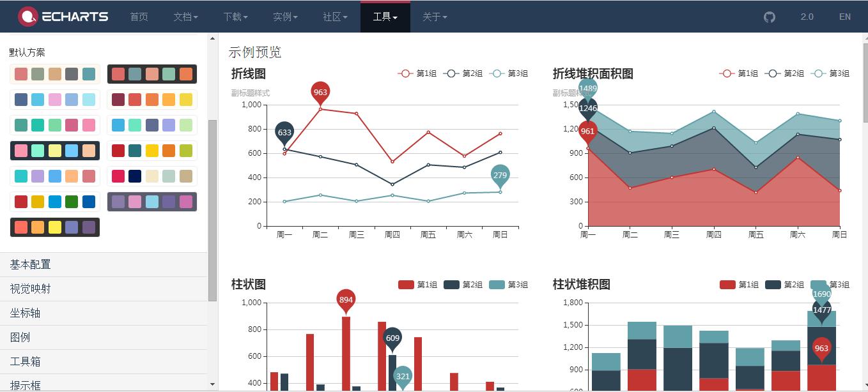The image size is (868, 392).
Task: Open the 社区 dropdown menu
Action: [334, 17]
